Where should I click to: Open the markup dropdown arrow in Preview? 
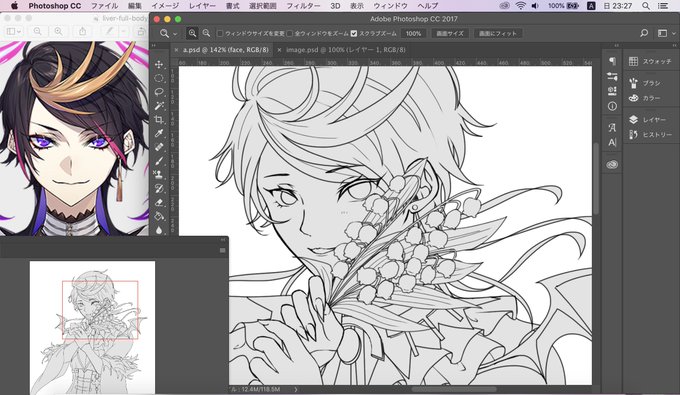pos(124,31)
